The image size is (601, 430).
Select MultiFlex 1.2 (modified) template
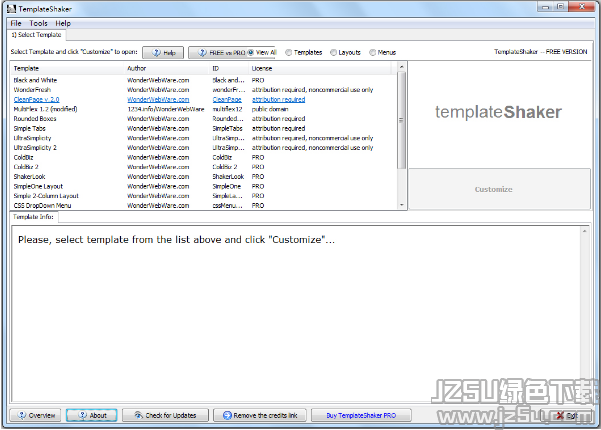tap(204, 109)
